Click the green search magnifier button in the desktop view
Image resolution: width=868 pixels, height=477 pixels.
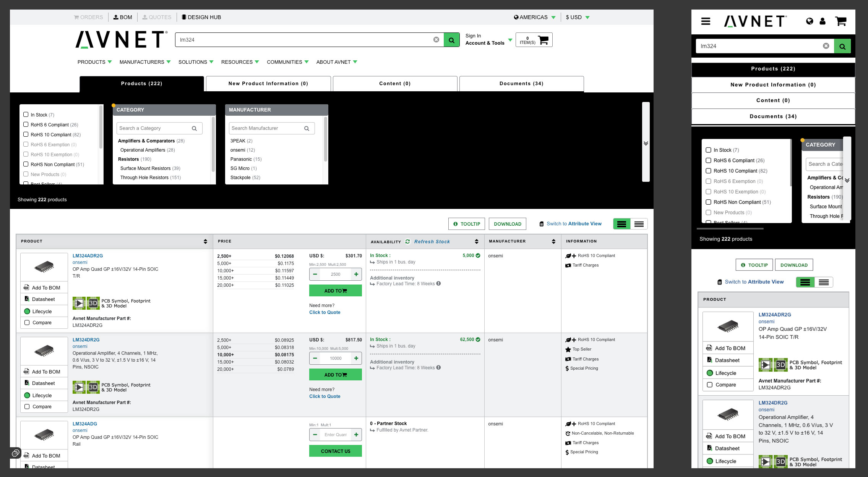451,40
